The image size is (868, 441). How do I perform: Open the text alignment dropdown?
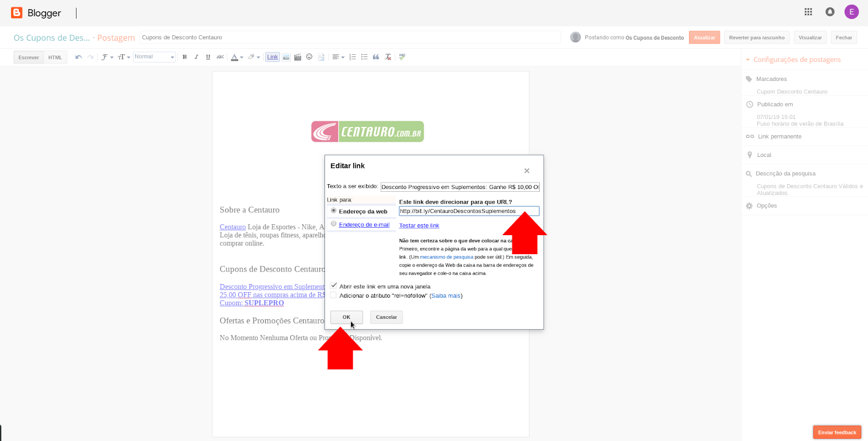click(x=338, y=57)
